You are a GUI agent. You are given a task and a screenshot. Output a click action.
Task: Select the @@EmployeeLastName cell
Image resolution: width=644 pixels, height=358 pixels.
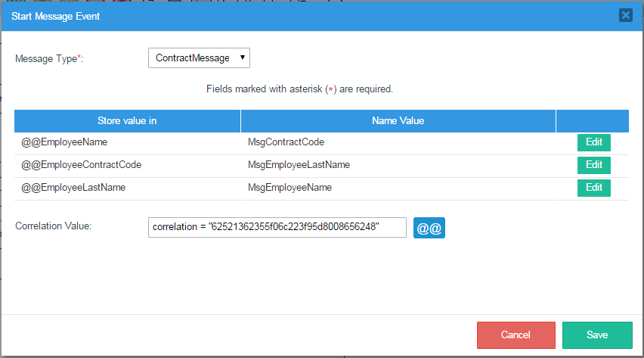point(73,188)
